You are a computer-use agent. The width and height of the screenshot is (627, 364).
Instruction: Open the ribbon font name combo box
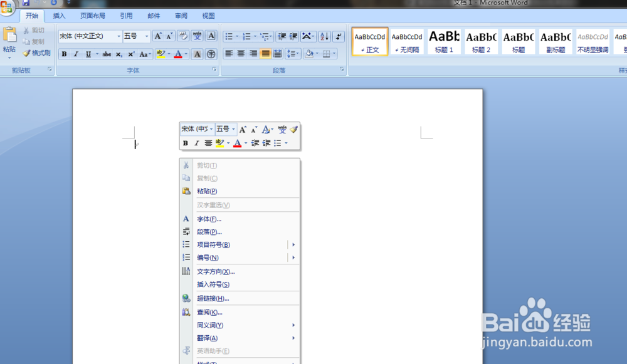(x=90, y=36)
